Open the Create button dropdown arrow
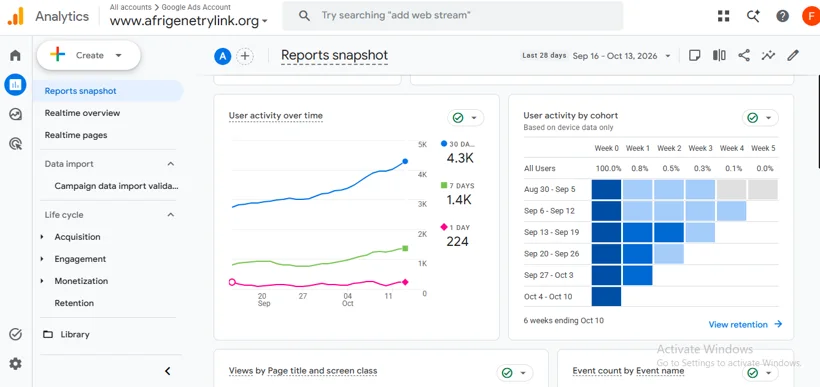 tap(119, 55)
